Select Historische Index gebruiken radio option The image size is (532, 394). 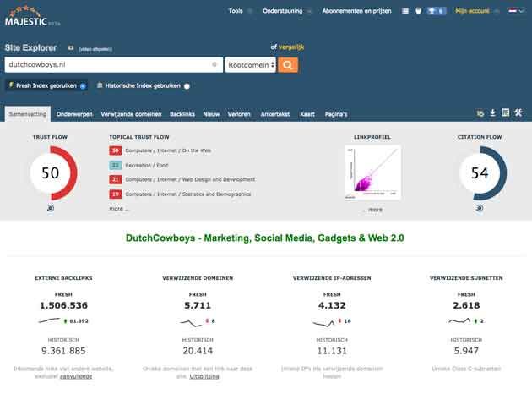tap(187, 86)
